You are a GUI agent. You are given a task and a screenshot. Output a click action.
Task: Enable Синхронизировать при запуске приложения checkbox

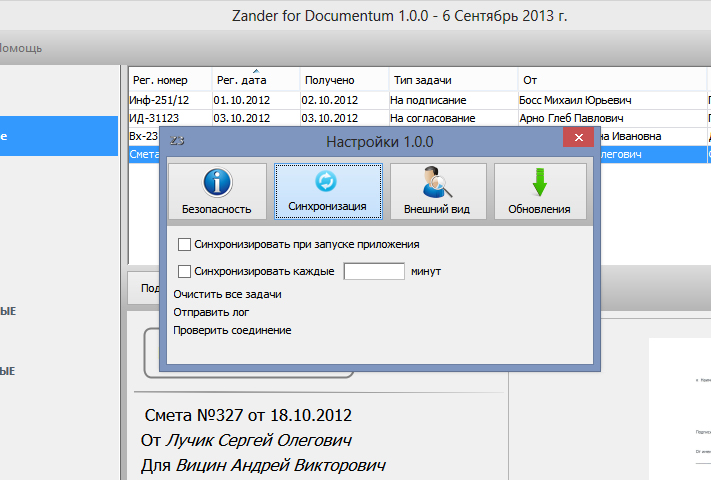184,244
